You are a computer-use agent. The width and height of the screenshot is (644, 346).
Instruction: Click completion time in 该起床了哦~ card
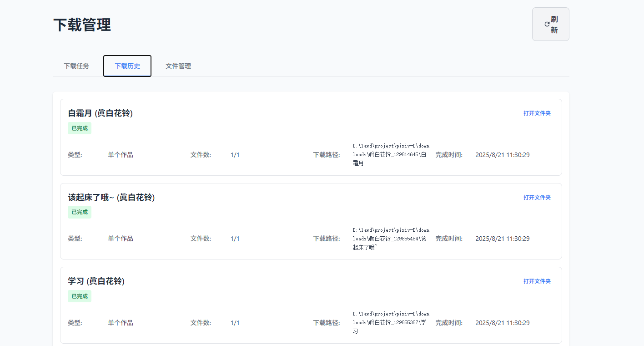click(503, 239)
